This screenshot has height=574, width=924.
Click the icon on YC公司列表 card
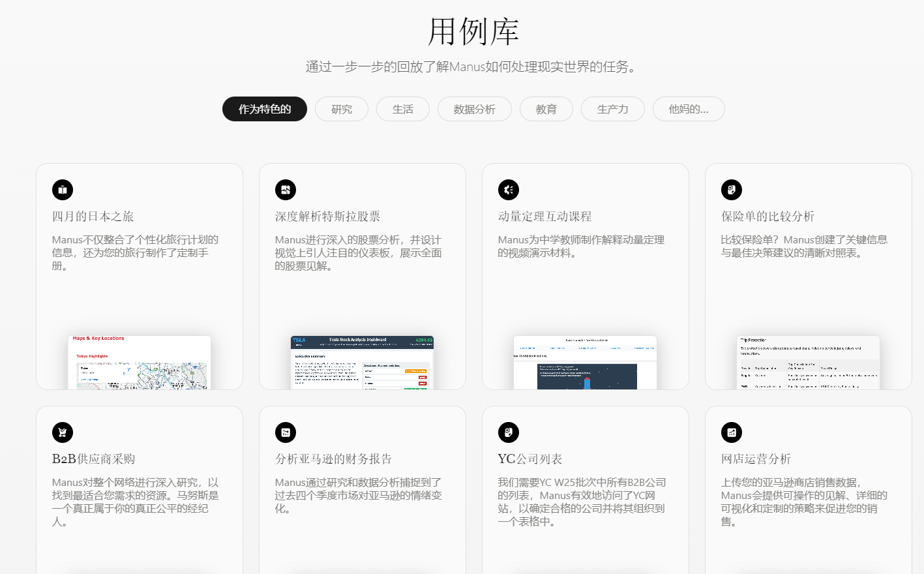coord(509,432)
